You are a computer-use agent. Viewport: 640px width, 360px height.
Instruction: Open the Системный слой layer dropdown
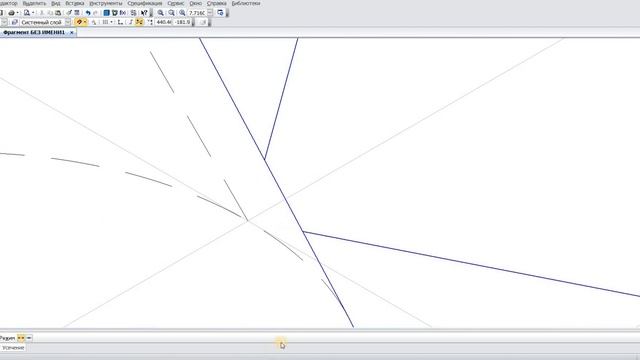click(68, 22)
